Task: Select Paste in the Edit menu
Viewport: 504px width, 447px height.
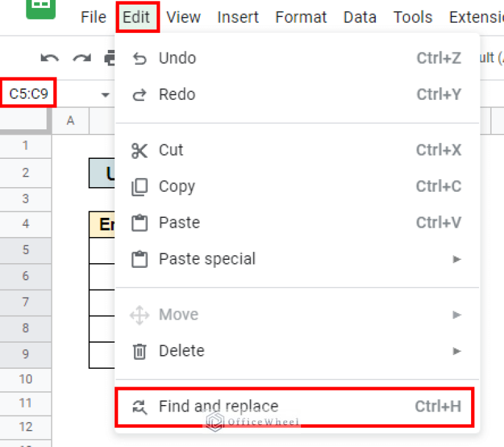Action: pyautogui.click(x=297, y=223)
